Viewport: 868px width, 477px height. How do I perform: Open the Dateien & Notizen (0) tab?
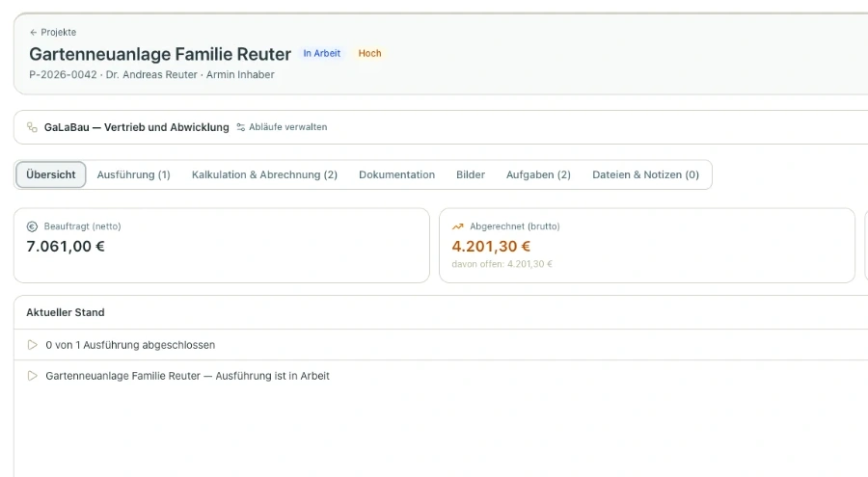click(645, 174)
